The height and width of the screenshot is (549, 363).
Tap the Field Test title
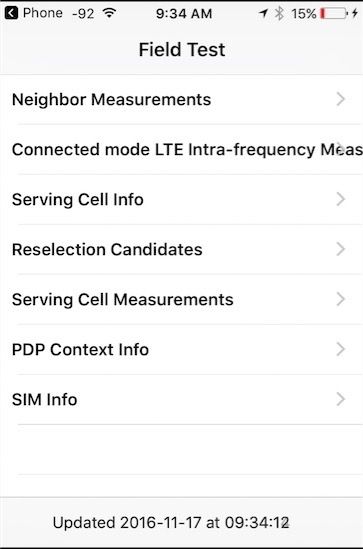coord(182,49)
